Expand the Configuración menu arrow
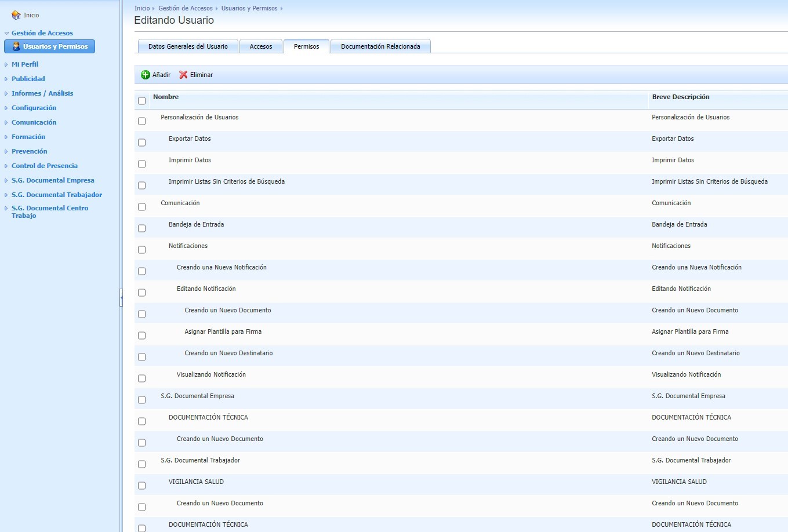Image resolution: width=788 pixels, height=532 pixels. (x=6, y=108)
